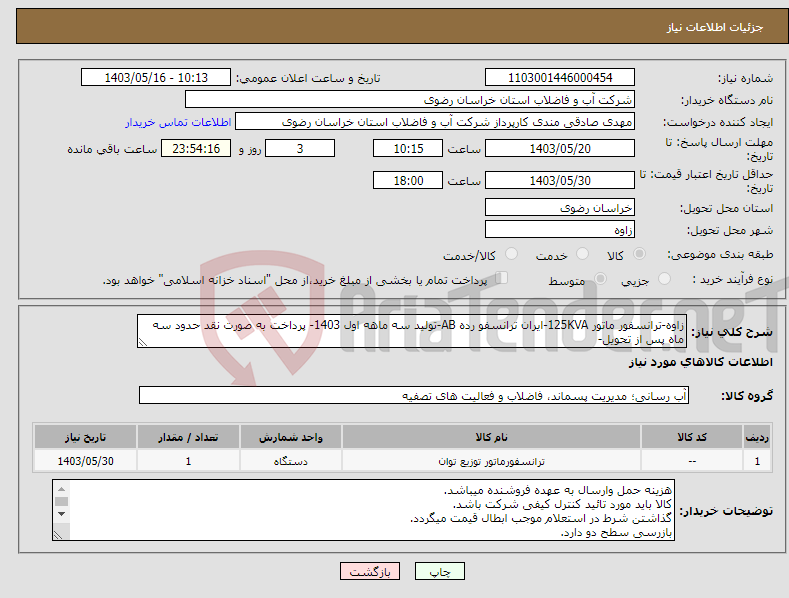Click the need number field 1103001446000454
The image size is (789, 598).
point(560,78)
